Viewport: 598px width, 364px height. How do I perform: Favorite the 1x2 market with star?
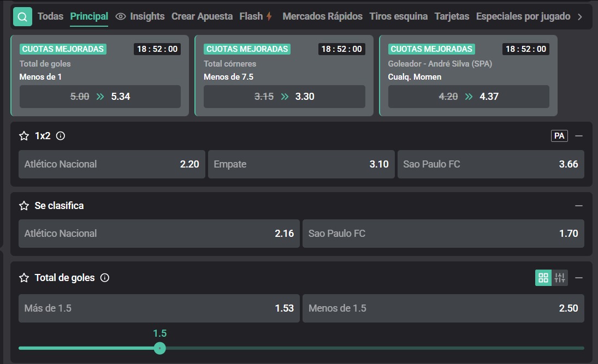coord(24,136)
